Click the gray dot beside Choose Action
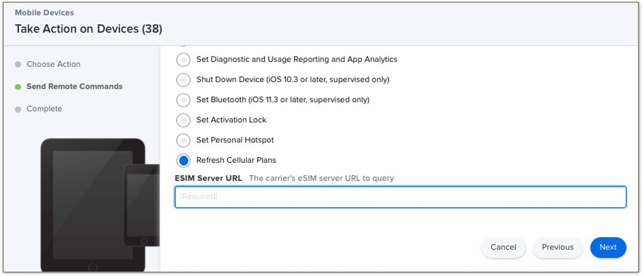The image size is (644, 277). coord(18,64)
